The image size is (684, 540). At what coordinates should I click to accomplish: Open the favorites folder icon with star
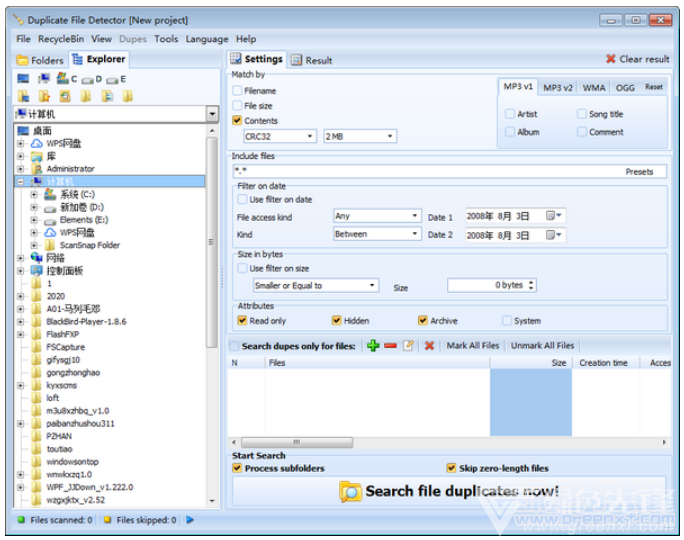tap(44, 96)
